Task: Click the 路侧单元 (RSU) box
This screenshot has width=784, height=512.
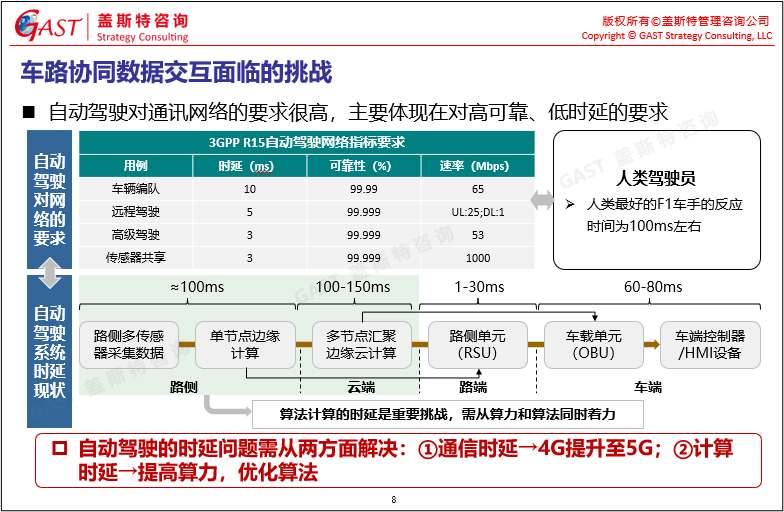Action: tap(478, 344)
